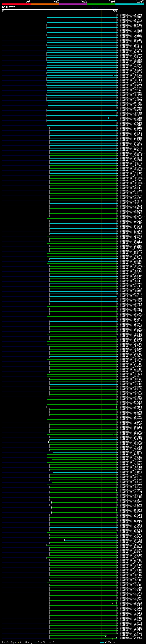Select the UniRef100_B4FHH4 label
The width and height of the screenshot is (146, 644).
tap(131, 108)
